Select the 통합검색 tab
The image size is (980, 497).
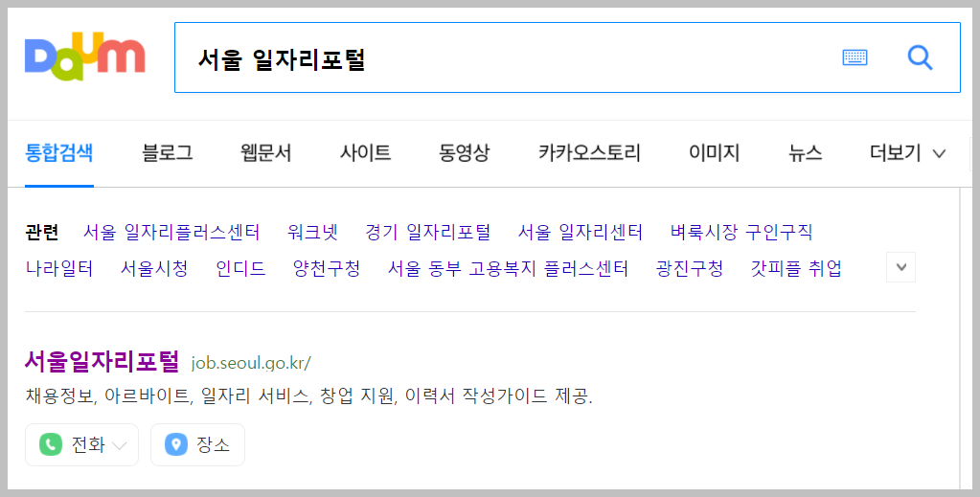coord(59,152)
